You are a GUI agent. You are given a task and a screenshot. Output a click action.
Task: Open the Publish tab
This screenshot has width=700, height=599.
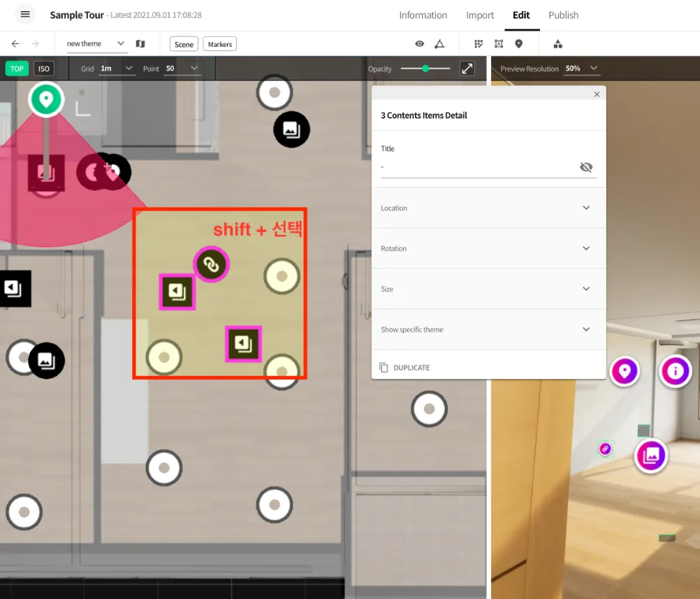(563, 15)
